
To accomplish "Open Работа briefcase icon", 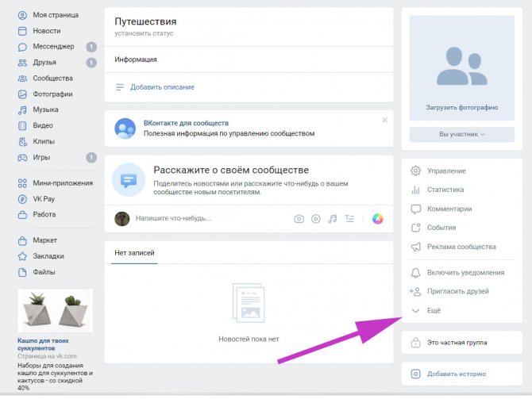I will tap(22, 215).
